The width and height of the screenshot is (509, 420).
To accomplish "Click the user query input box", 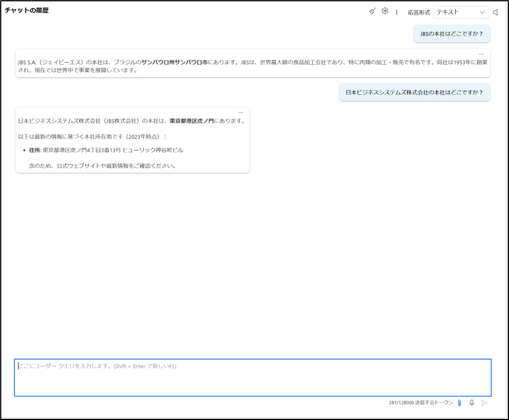I will click(x=253, y=378).
